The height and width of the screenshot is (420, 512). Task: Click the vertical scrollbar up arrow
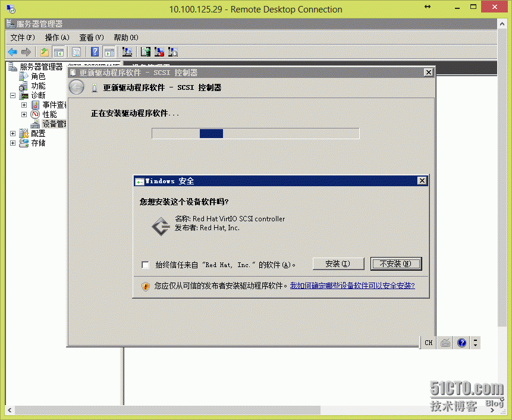click(x=502, y=24)
